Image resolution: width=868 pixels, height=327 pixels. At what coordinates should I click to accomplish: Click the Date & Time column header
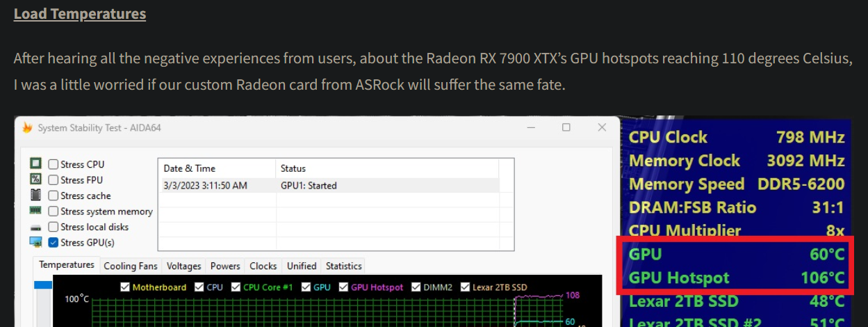(217, 168)
